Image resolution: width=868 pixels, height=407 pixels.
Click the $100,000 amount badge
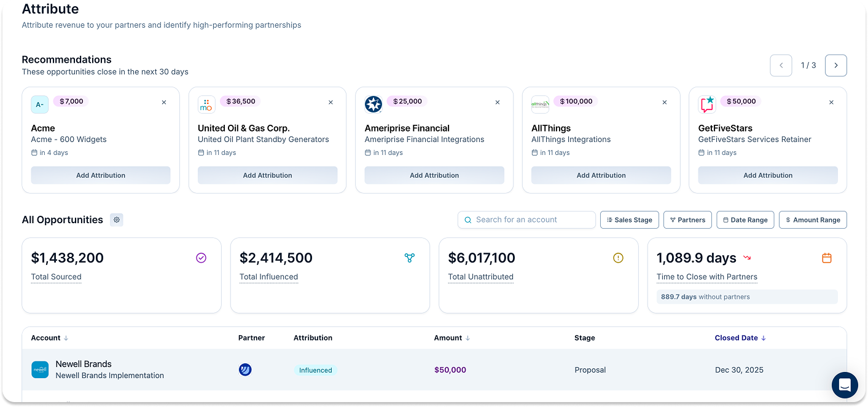(x=576, y=101)
